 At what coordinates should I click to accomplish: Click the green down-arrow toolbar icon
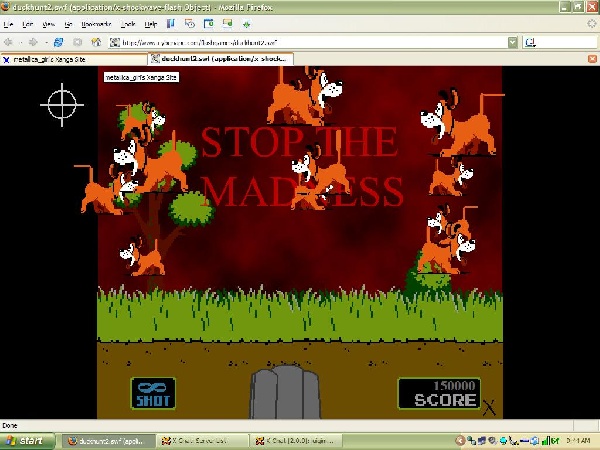pyautogui.click(x=246, y=24)
